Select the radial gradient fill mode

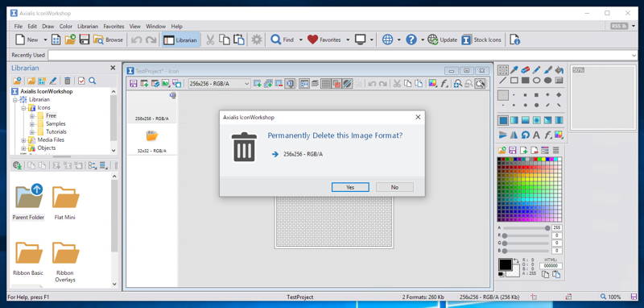(536, 120)
